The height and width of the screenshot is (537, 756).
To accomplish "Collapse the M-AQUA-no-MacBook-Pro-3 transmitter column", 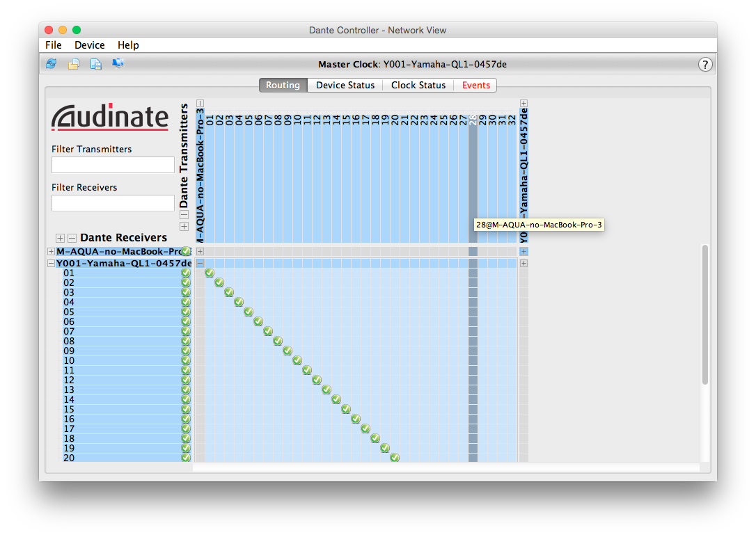I will tap(200, 103).
